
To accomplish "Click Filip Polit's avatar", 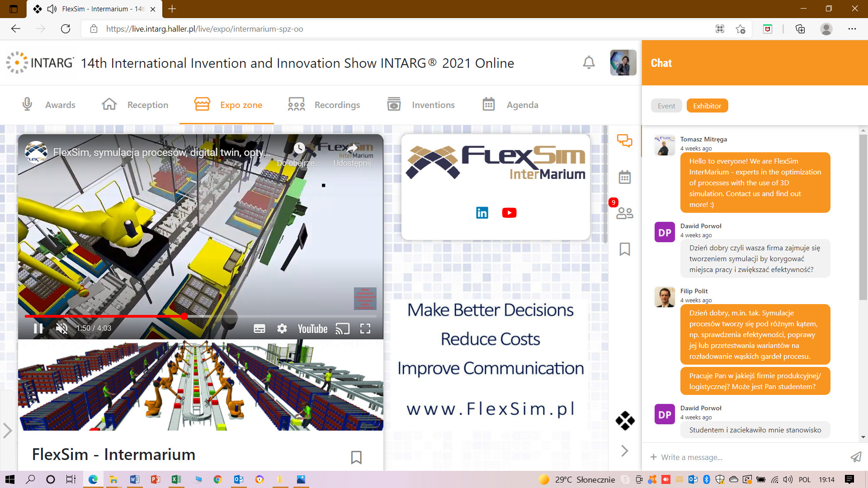I will click(665, 297).
